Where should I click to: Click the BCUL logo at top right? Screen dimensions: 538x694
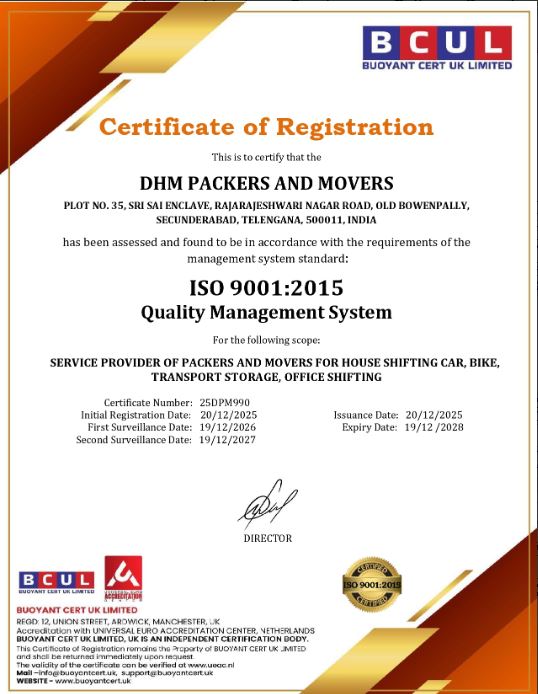[x=437, y=47]
